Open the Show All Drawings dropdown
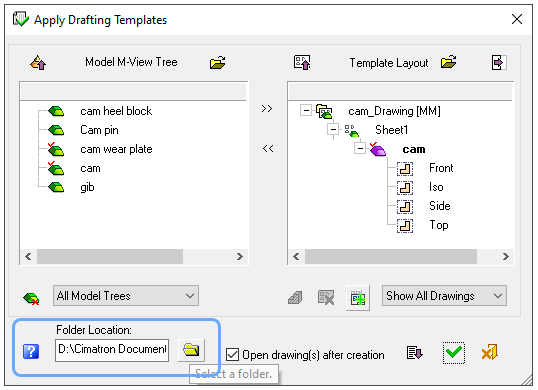The image size is (538, 390). 444,296
